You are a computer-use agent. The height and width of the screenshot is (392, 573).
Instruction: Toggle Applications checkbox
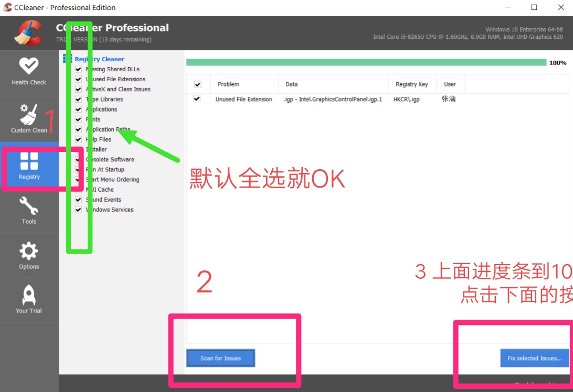click(x=78, y=109)
